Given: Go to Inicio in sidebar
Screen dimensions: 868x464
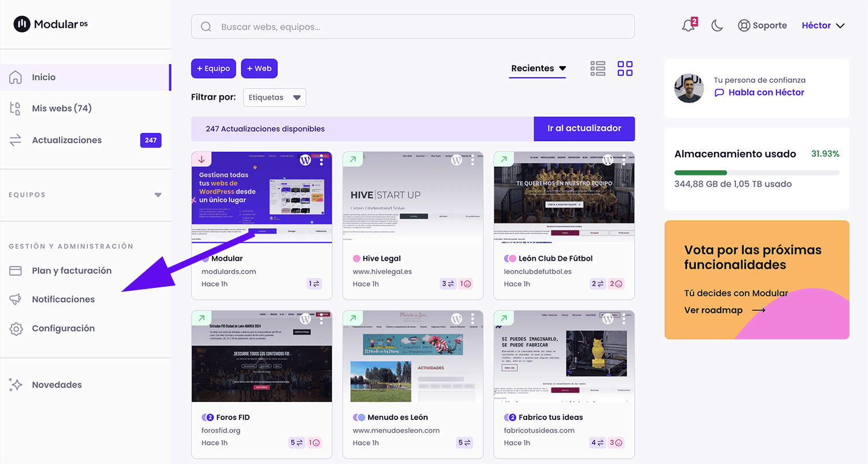Looking at the screenshot, I should tap(85, 77).
